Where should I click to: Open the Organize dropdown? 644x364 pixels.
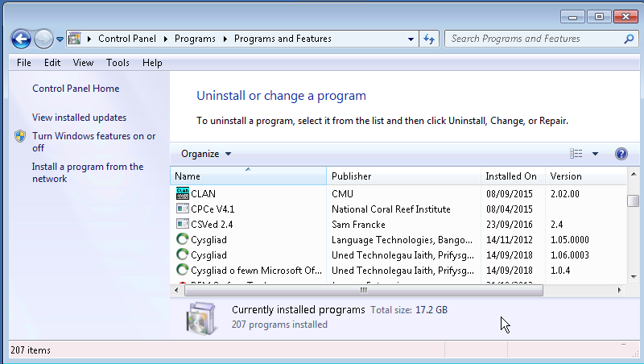click(206, 154)
